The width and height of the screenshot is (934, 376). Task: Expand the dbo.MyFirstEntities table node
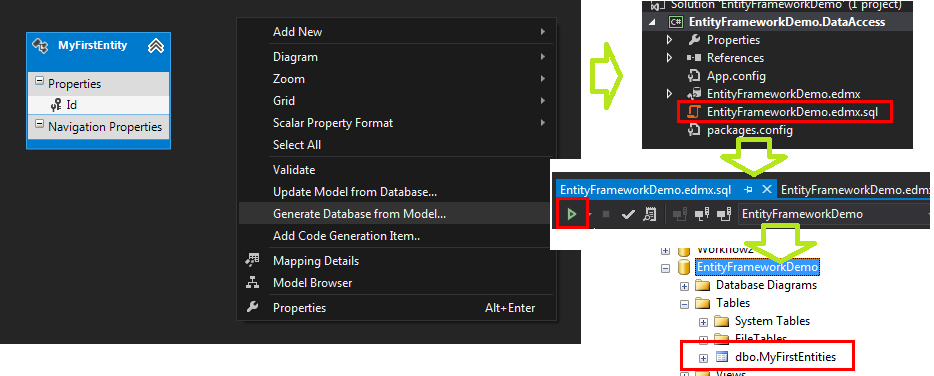point(703,358)
